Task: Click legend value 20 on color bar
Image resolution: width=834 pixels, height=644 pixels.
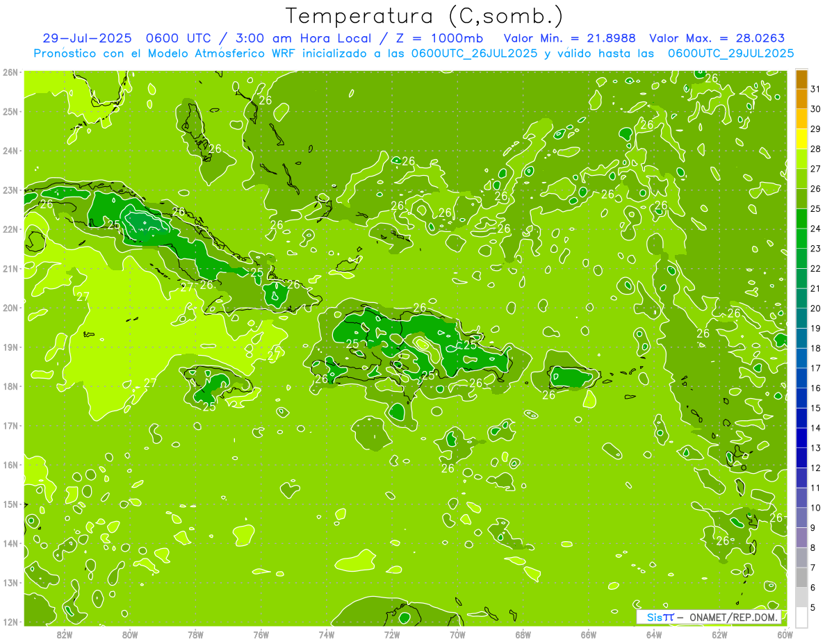Action: [x=815, y=308]
